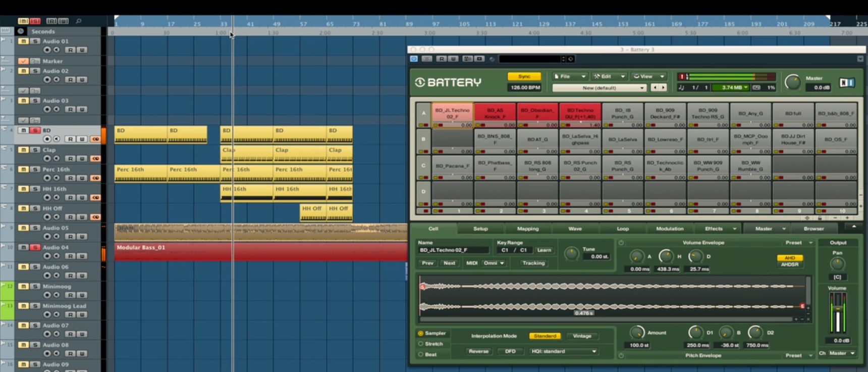Open the View dropdown menu in Battery

649,76
